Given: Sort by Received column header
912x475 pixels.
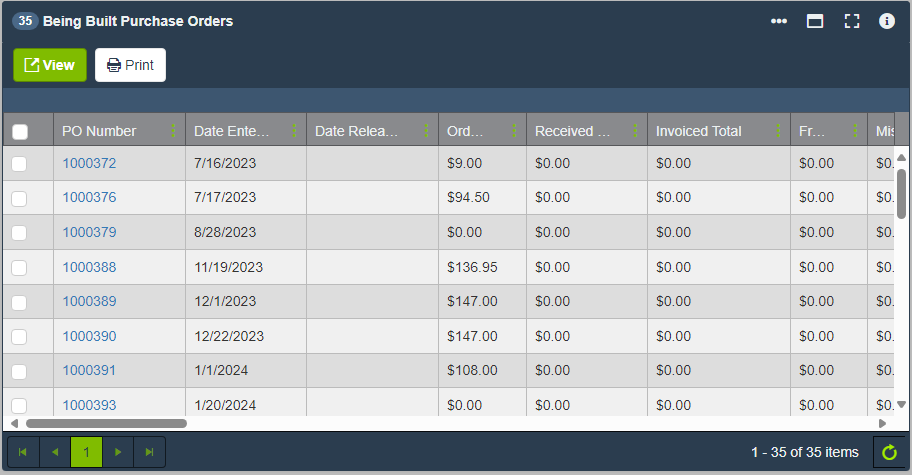Looking at the screenshot, I should point(573,131).
